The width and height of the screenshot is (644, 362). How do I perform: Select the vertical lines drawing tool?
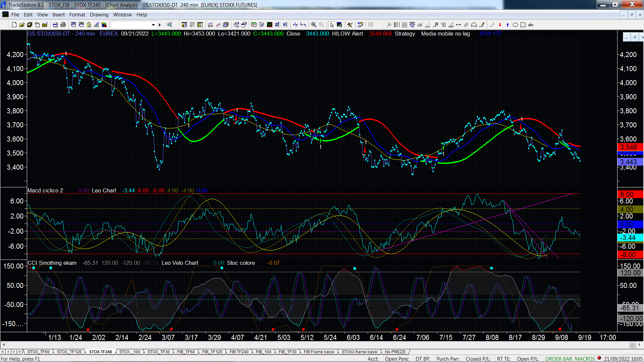pyautogui.click(x=397, y=25)
